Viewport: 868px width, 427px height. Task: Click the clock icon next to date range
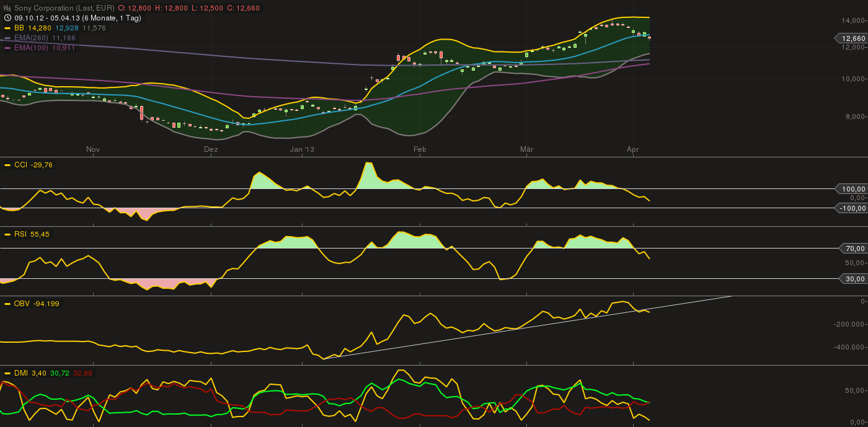pos(7,18)
